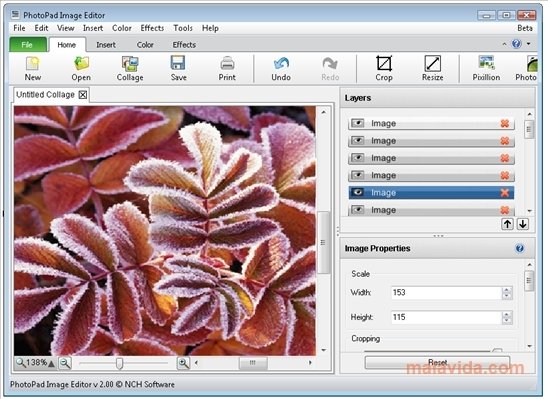Open the Effects menu in the menu bar

click(152, 28)
